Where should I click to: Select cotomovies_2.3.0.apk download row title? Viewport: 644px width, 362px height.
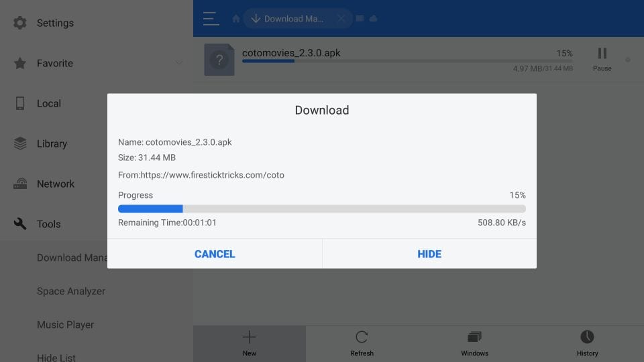coord(291,53)
